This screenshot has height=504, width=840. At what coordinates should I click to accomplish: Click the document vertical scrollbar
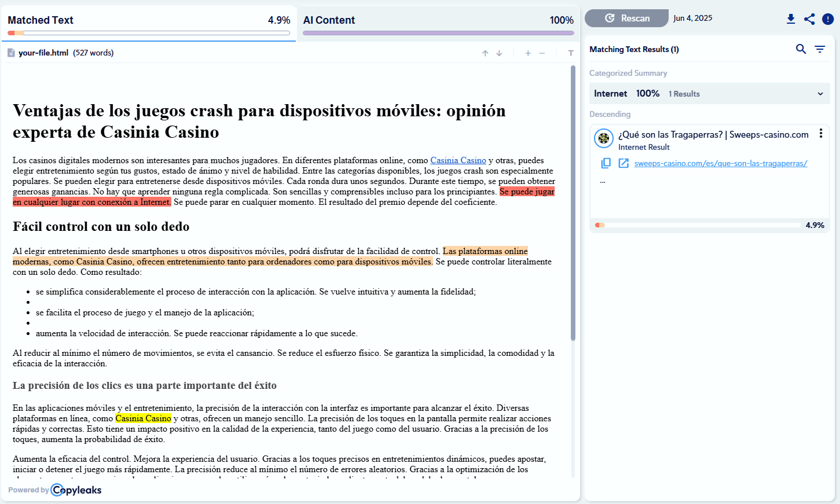pos(573,203)
